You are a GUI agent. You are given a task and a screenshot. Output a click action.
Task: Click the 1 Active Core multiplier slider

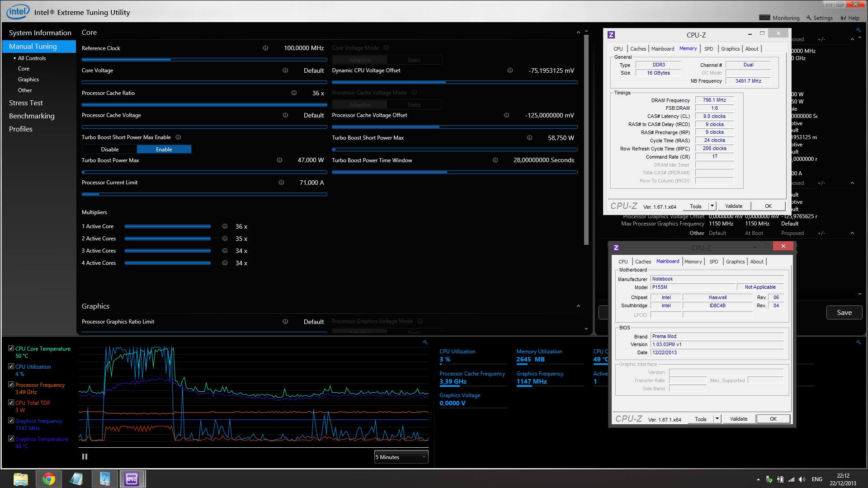pyautogui.click(x=168, y=226)
